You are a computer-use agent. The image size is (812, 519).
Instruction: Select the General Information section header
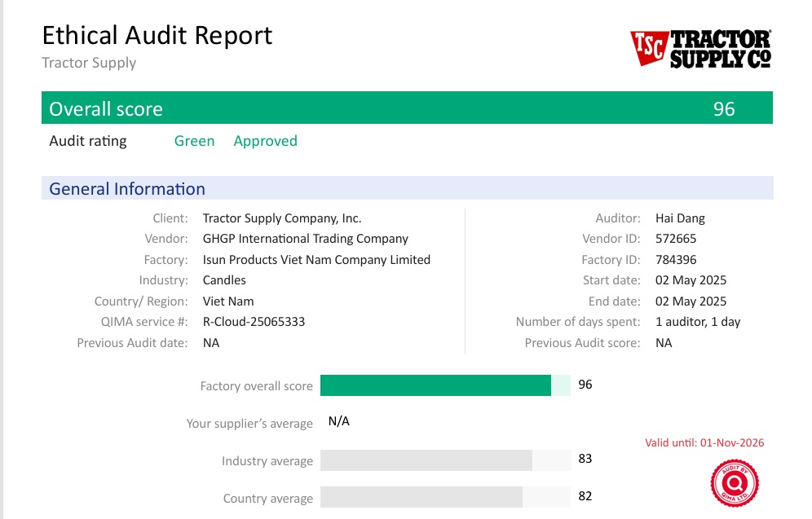click(x=127, y=189)
